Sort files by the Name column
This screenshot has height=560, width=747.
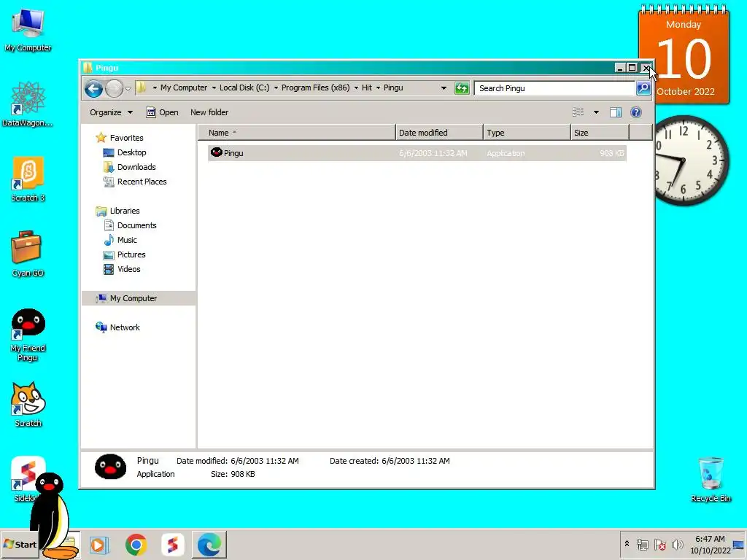296,133
